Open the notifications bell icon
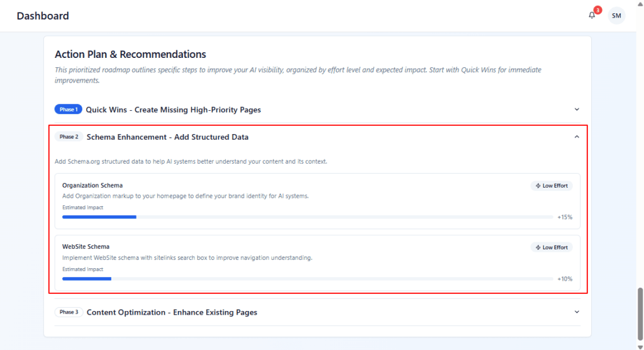Viewport: 644px width, 350px height. pyautogui.click(x=592, y=16)
